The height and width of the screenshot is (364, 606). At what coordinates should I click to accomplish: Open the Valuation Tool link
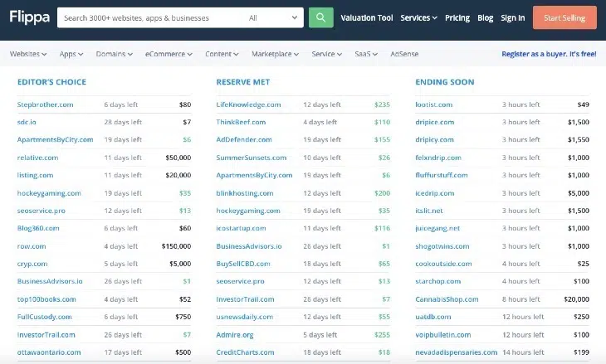point(367,17)
